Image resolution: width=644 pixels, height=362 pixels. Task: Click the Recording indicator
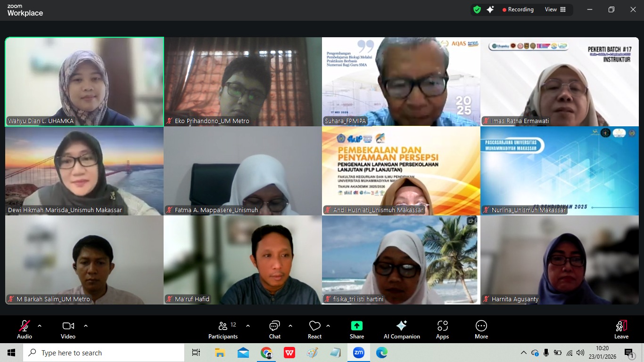coord(518,9)
